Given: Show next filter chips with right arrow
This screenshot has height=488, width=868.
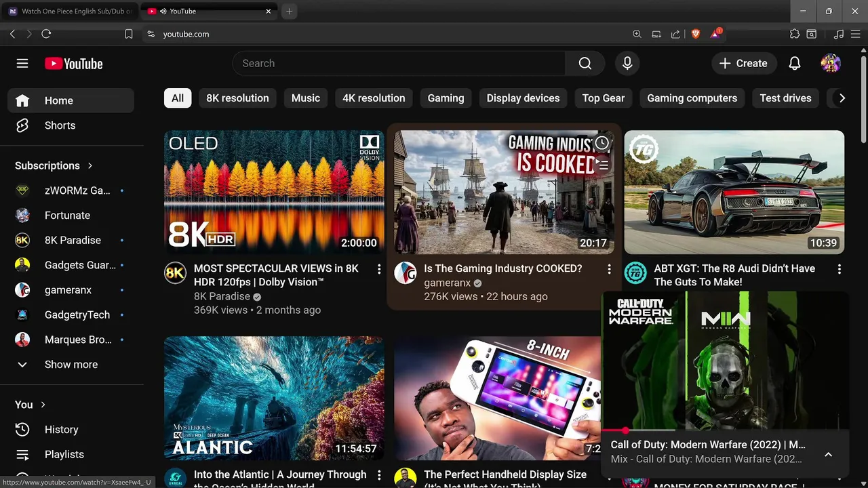Looking at the screenshot, I should [842, 98].
